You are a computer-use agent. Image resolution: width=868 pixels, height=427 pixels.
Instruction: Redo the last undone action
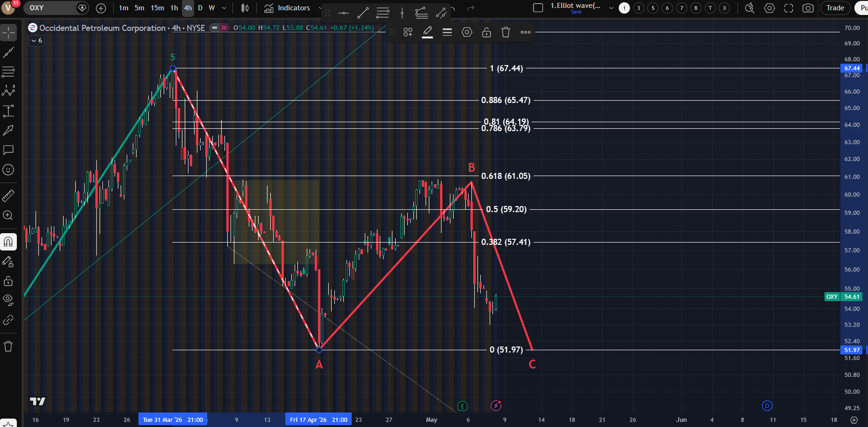tap(471, 8)
